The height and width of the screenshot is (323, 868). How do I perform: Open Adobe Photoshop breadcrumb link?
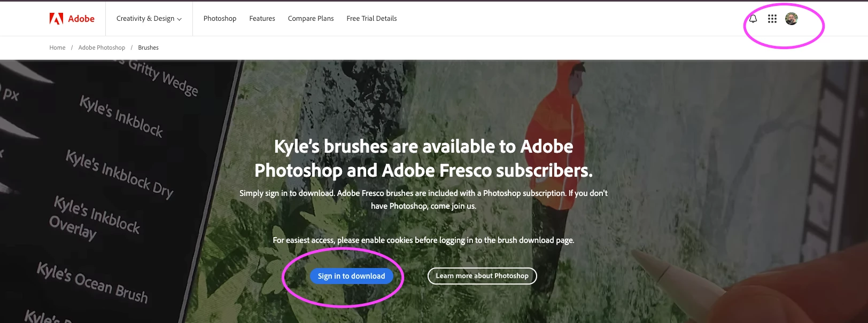[x=102, y=48]
